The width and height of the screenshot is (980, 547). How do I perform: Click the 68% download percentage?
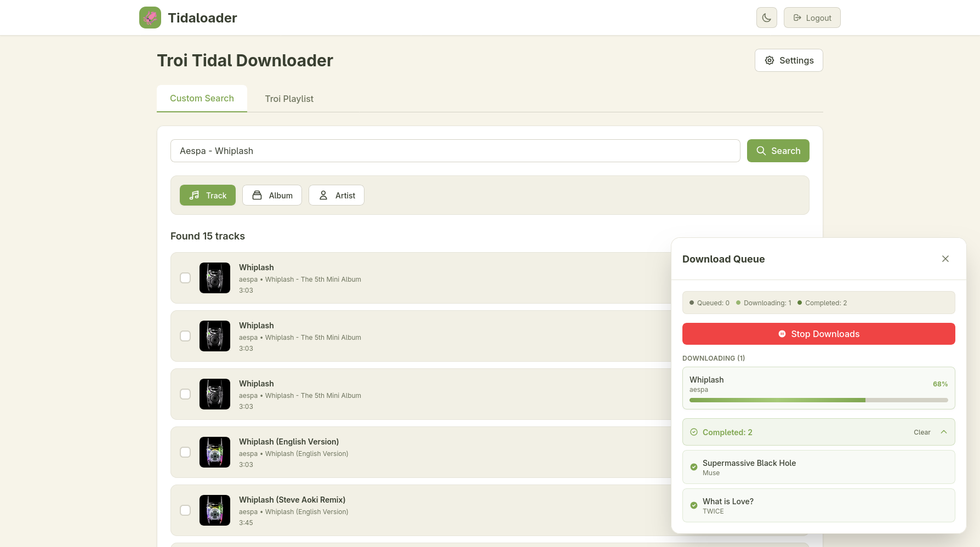(x=941, y=384)
